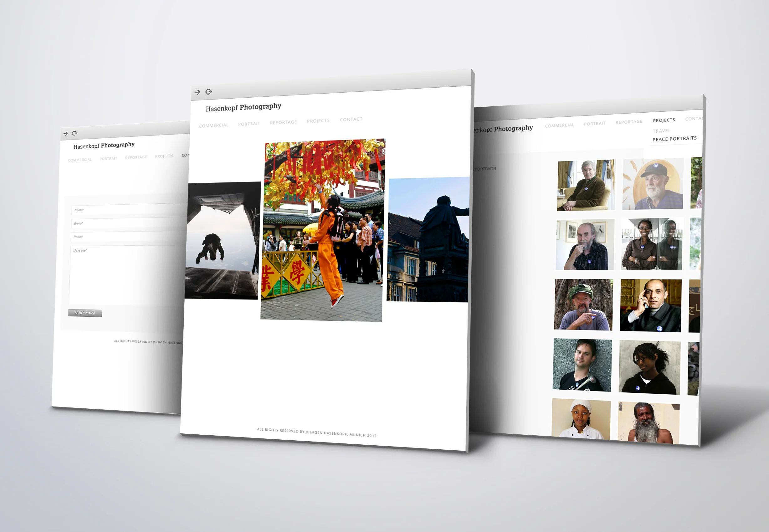Click the copyright footer text in the center window
This screenshot has height=532, width=769.
tap(317, 432)
